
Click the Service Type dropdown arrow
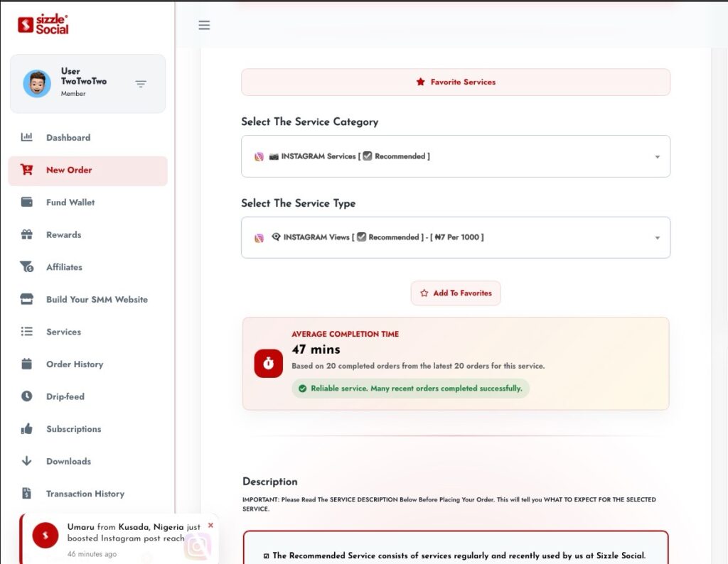pos(657,238)
